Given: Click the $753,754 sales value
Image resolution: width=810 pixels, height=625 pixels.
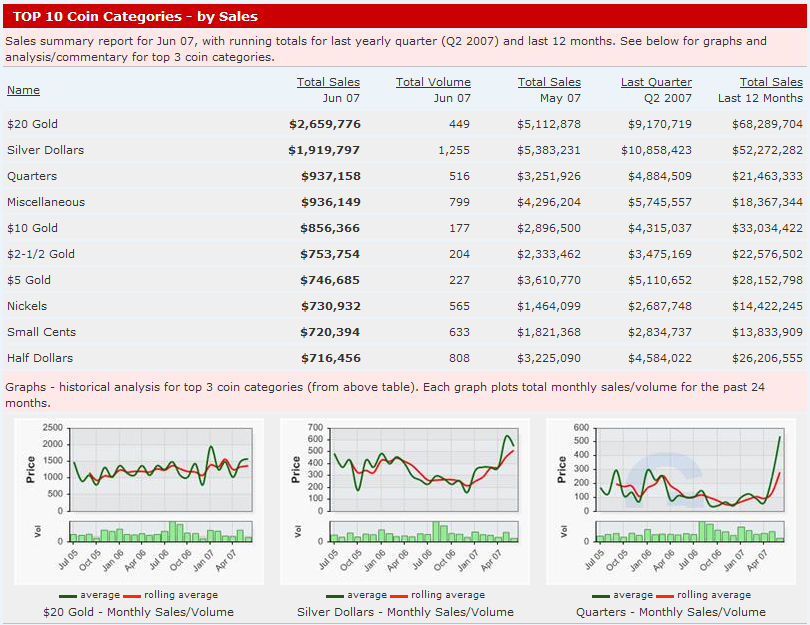Looking at the screenshot, I should pyautogui.click(x=330, y=254).
